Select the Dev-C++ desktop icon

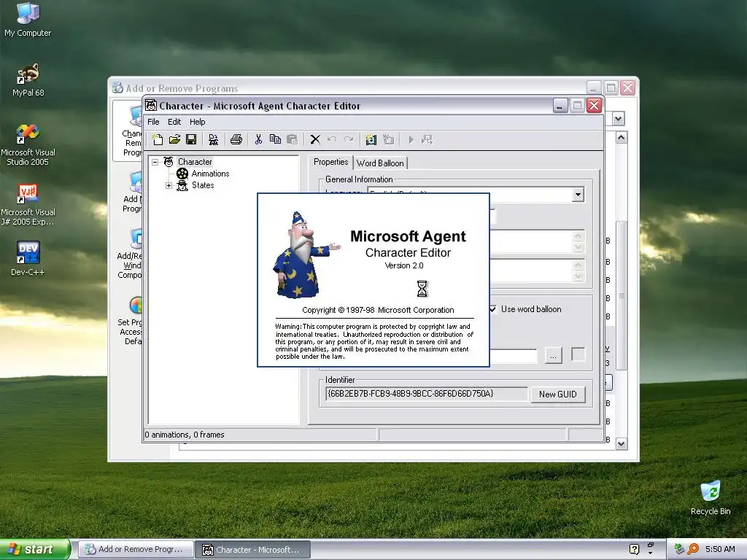[x=28, y=259]
